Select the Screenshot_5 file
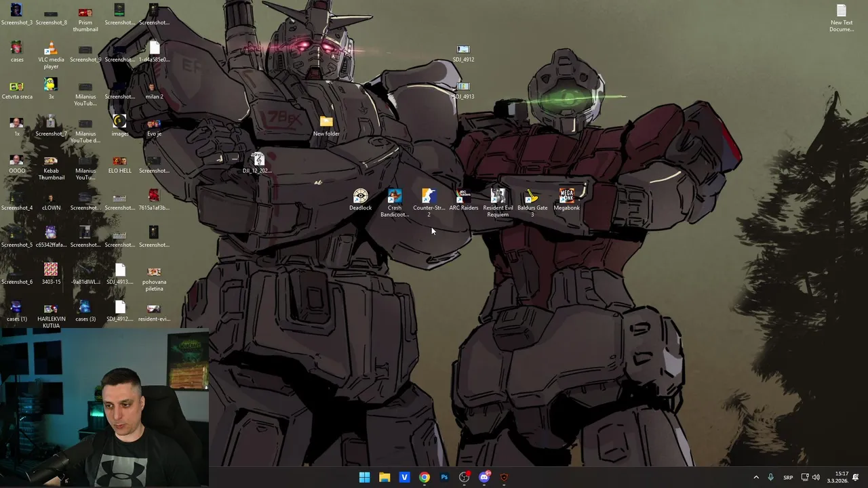868x488 pixels. pos(16,237)
